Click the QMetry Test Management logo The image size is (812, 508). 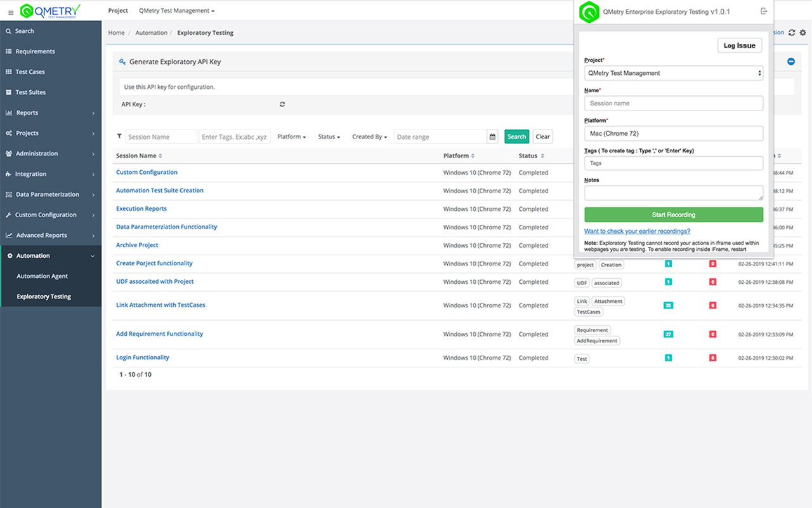click(51, 10)
